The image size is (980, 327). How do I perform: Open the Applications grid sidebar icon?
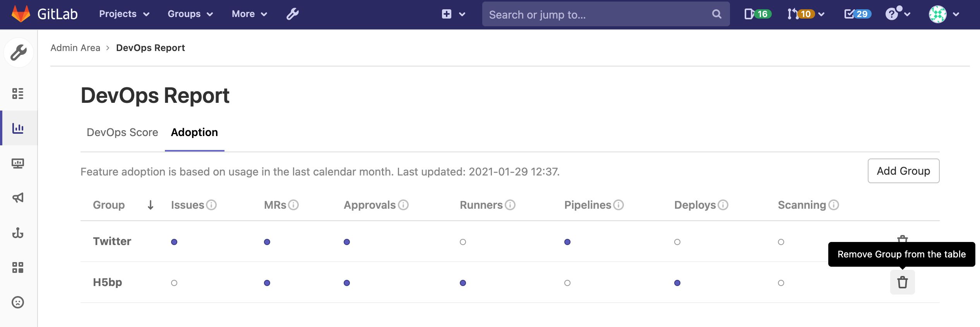(18, 267)
